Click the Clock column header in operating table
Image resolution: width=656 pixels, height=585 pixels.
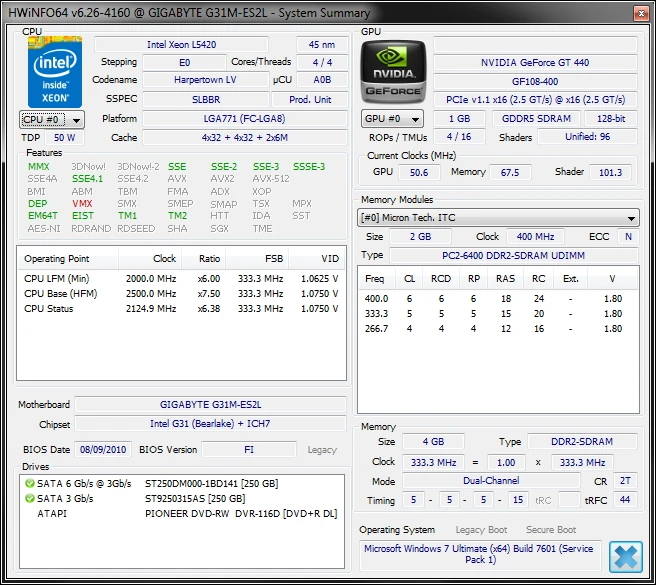pyautogui.click(x=150, y=259)
